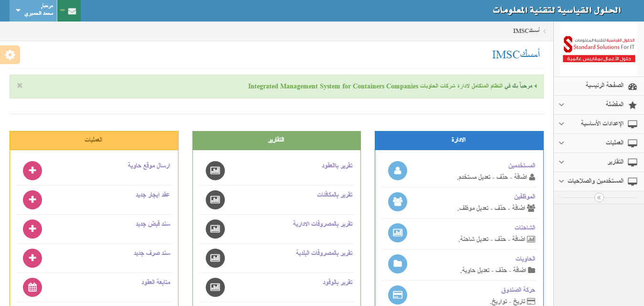Expand the التقارير sidebar chevron
This screenshot has height=306, width=644.
pyautogui.click(x=561, y=162)
